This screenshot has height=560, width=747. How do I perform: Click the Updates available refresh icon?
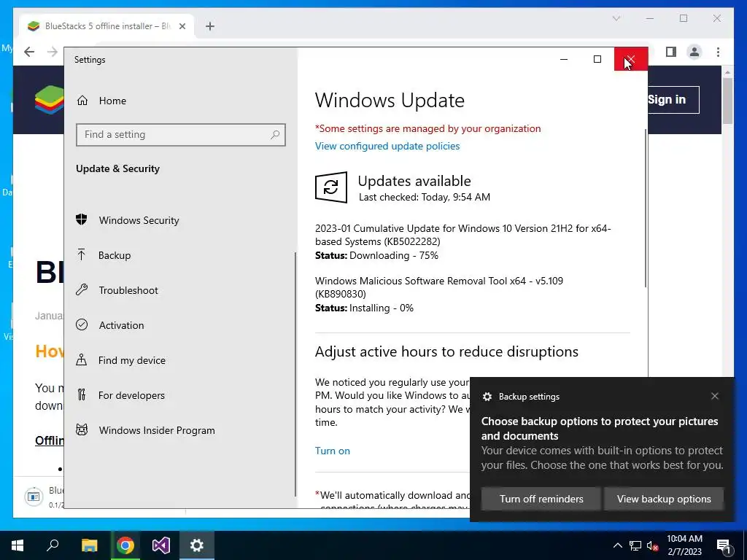tap(330, 187)
